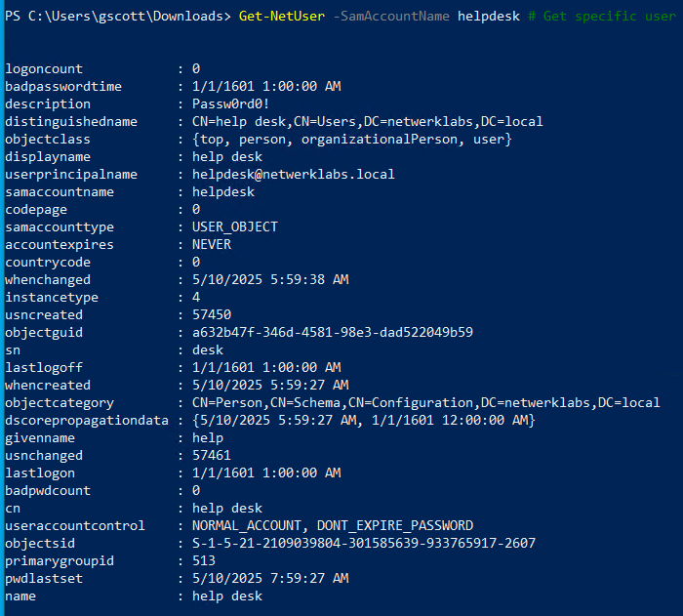
Task: Click the PS prompt path text
Action: [118, 17]
